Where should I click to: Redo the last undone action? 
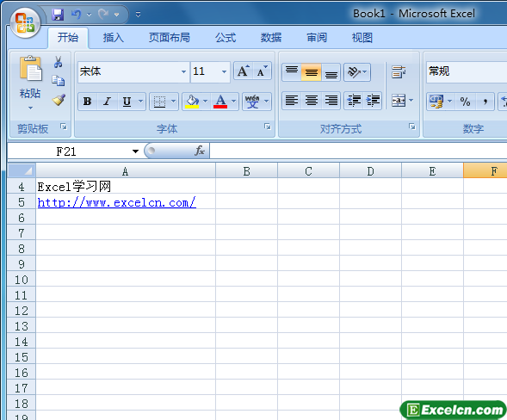103,15
